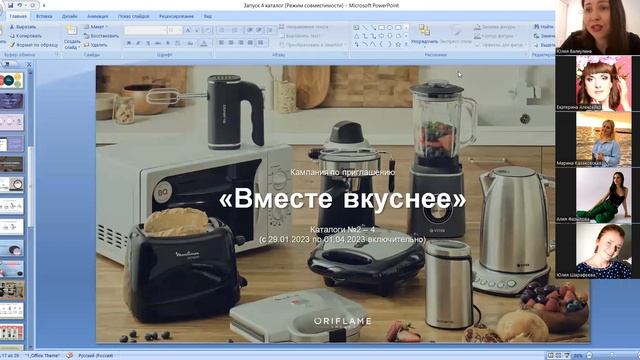This screenshot has height=360, width=640.
Task: Click the font color button
Action: click(x=204, y=43)
